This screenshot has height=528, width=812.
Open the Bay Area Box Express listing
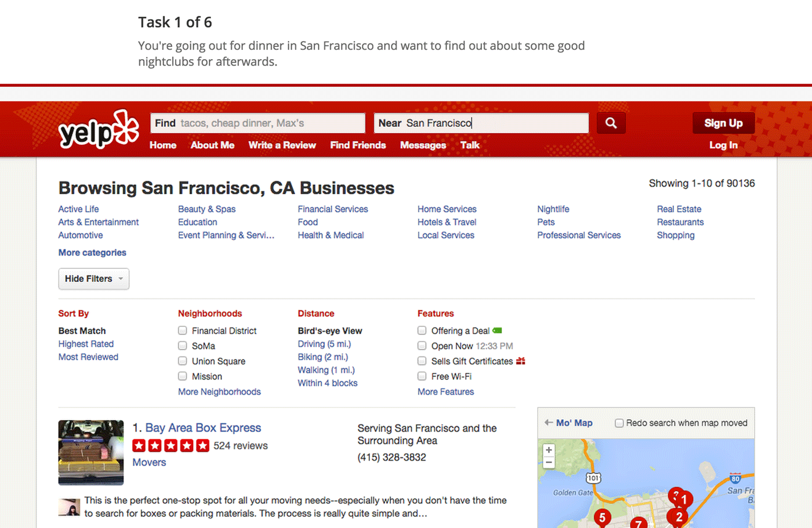203,428
